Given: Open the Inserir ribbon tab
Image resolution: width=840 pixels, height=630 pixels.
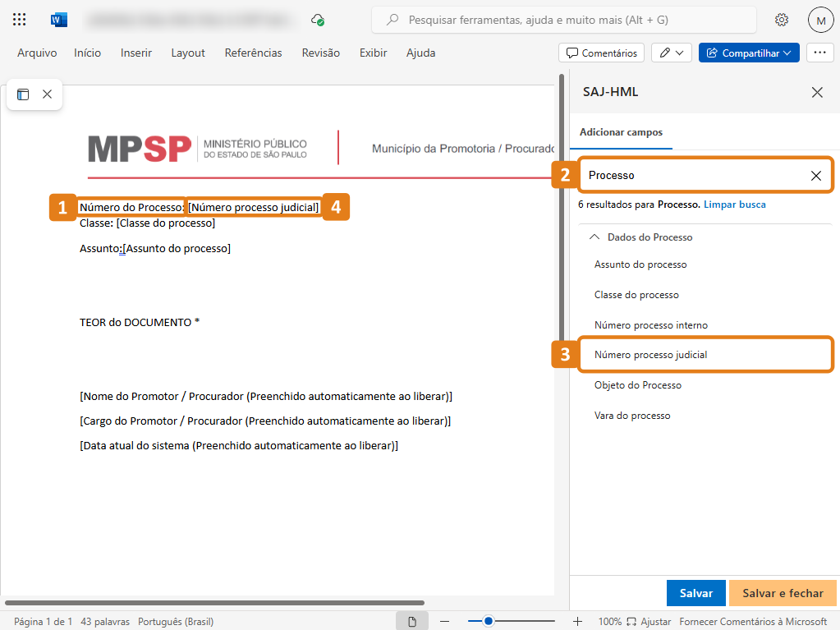Looking at the screenshot, I should pos(136,53).
